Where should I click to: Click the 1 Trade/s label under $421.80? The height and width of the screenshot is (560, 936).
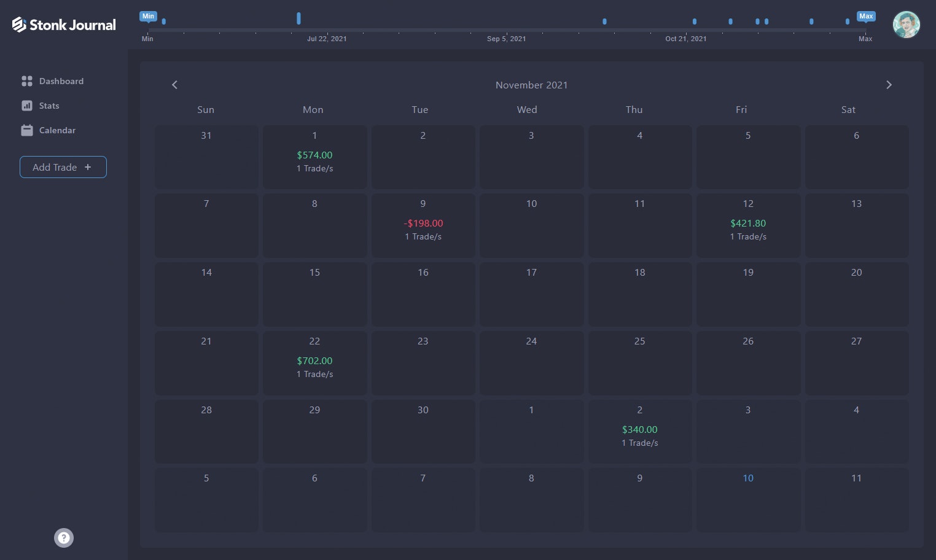(748, 236)
